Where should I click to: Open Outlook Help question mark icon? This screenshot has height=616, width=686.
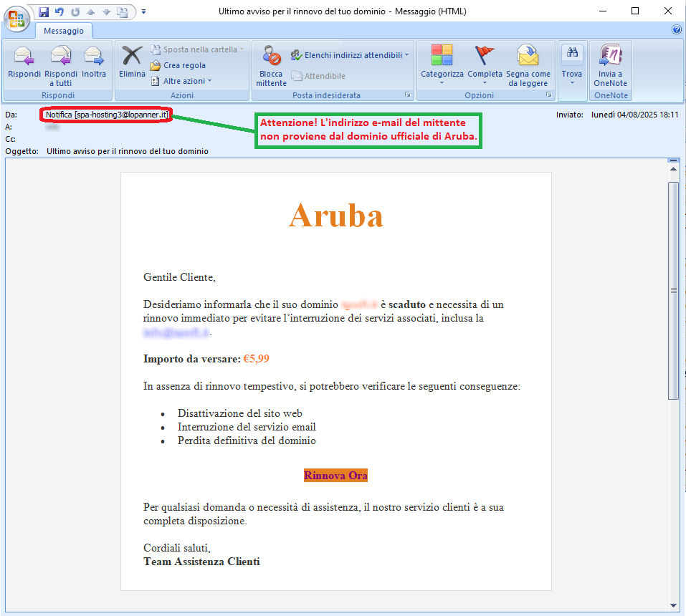point(677,29)
